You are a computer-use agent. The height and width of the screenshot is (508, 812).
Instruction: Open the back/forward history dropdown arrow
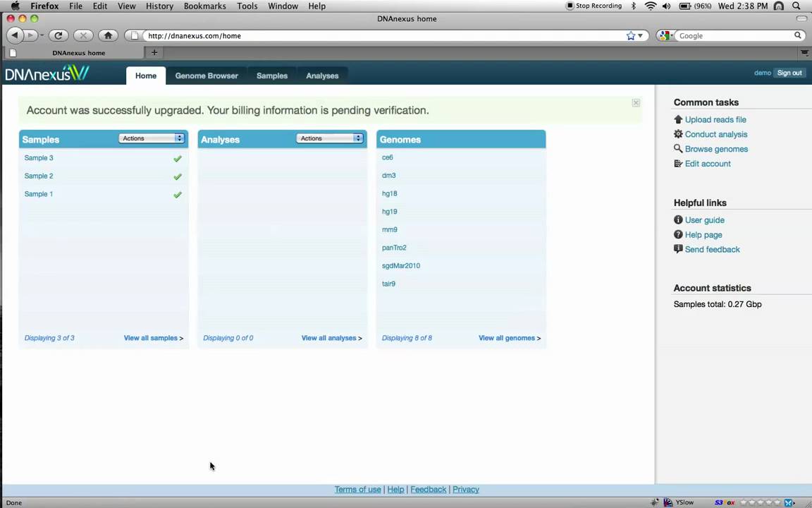(42, 36)
